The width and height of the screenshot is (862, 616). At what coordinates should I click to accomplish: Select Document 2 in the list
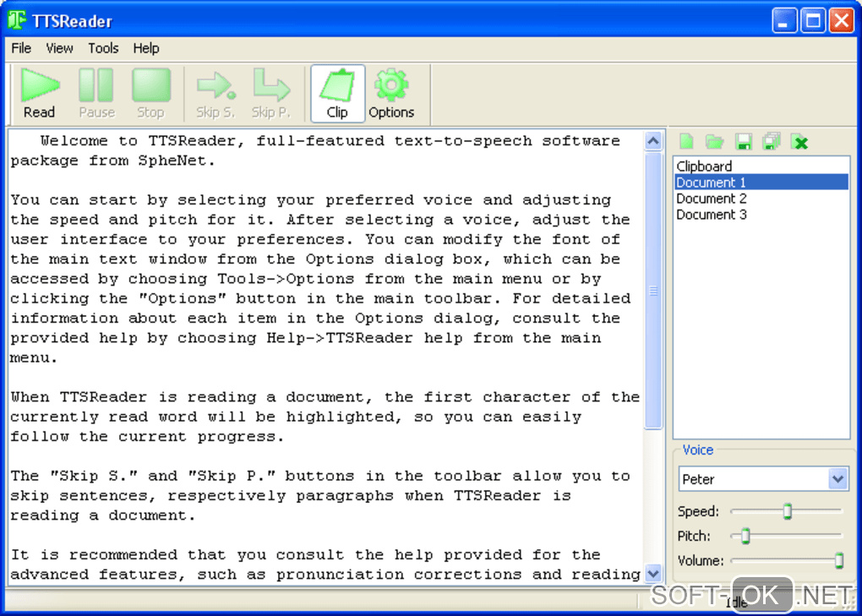(761, 199)
